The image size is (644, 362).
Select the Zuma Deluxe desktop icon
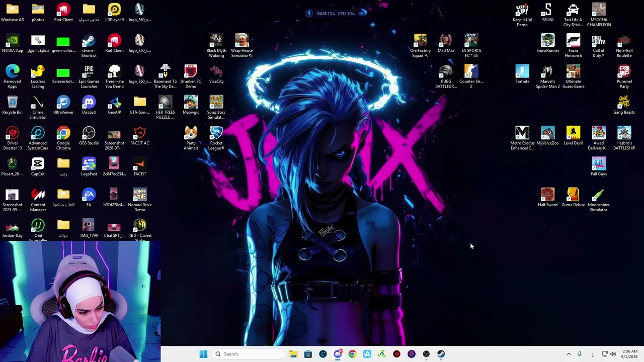pyautogui.click(x=573, y=198)
